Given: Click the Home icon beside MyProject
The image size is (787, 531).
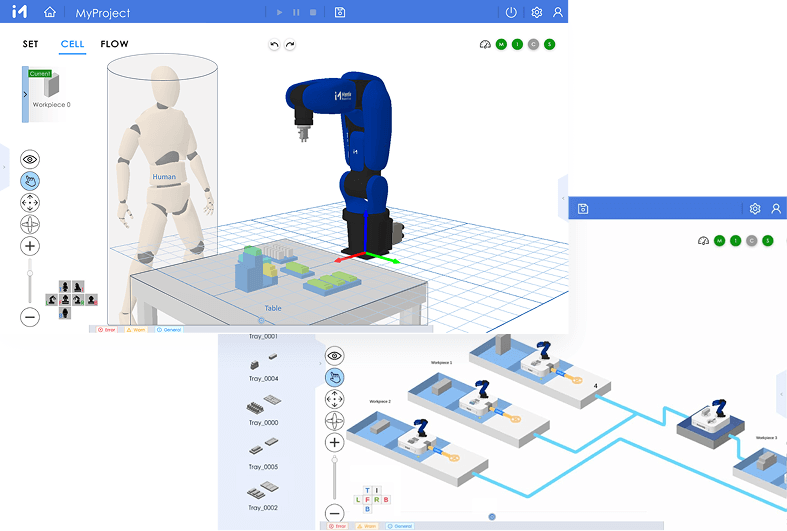Looking at the screenshot, I should pos(50,13).
